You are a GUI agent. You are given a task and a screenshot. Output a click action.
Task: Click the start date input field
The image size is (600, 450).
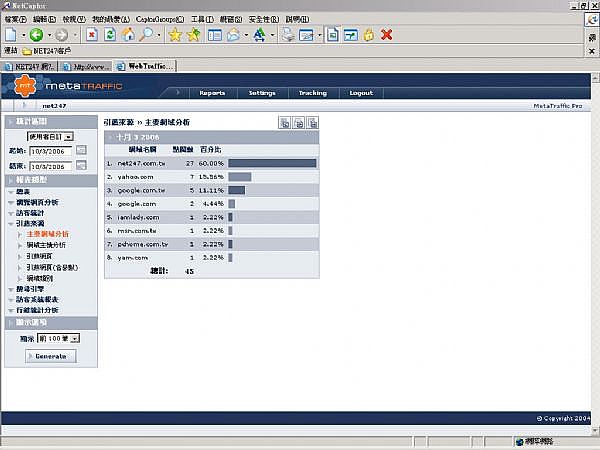51,151
